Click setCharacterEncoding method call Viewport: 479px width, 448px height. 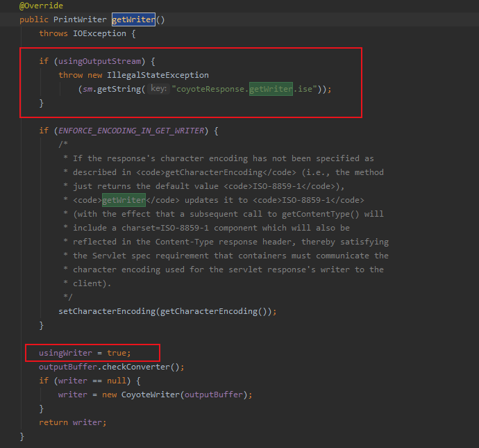(107, 311)
